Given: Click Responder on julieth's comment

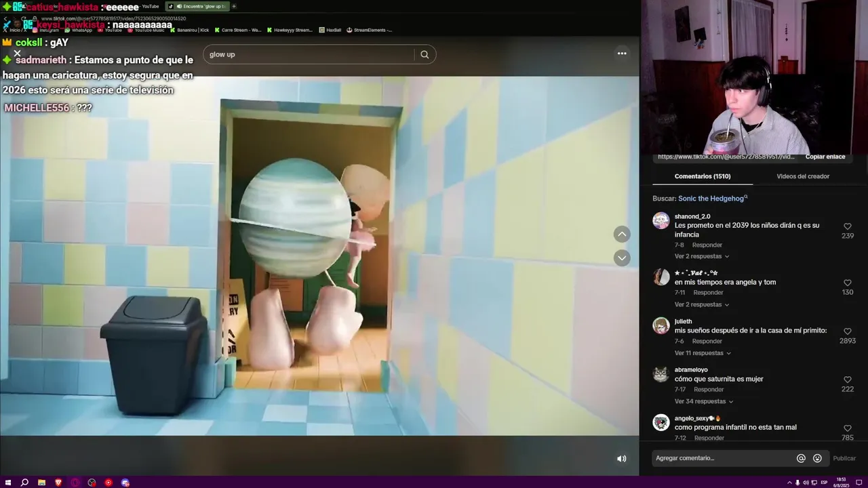Looking at the screenshot, I should 707,341.
